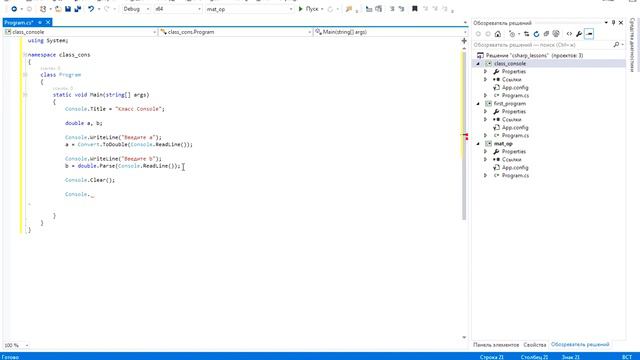Switch to Обозреватель решений bottom tab

pos(580,345)
